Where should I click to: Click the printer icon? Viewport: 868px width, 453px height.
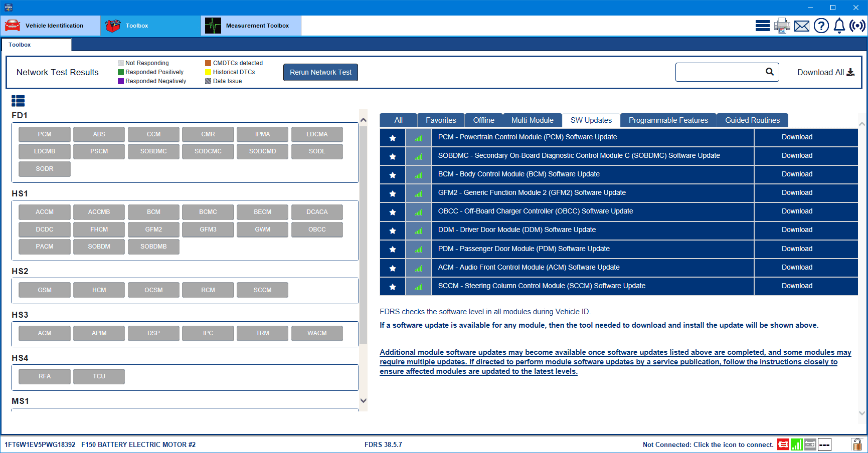click(x=782, y=26)
